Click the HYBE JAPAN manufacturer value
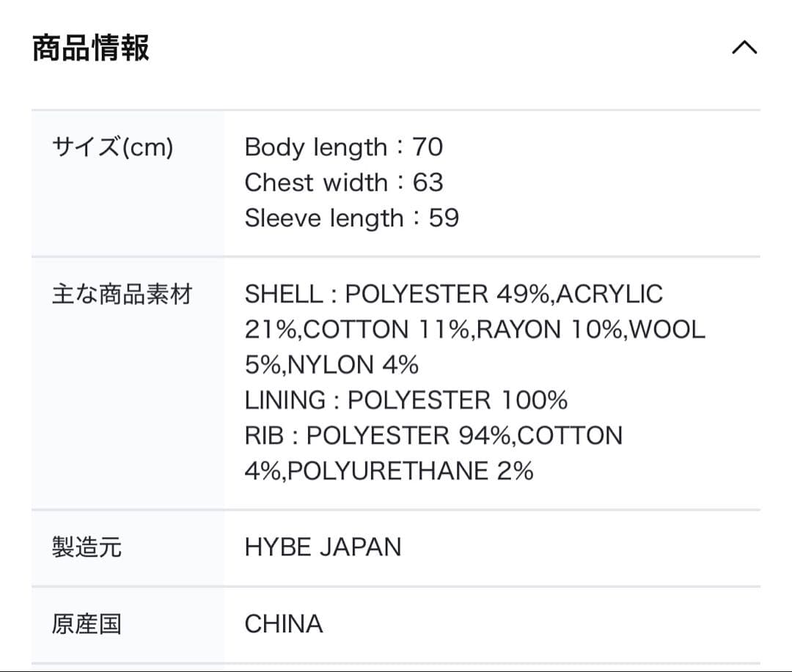Screen dimensions: 792x672 point(323,547)
